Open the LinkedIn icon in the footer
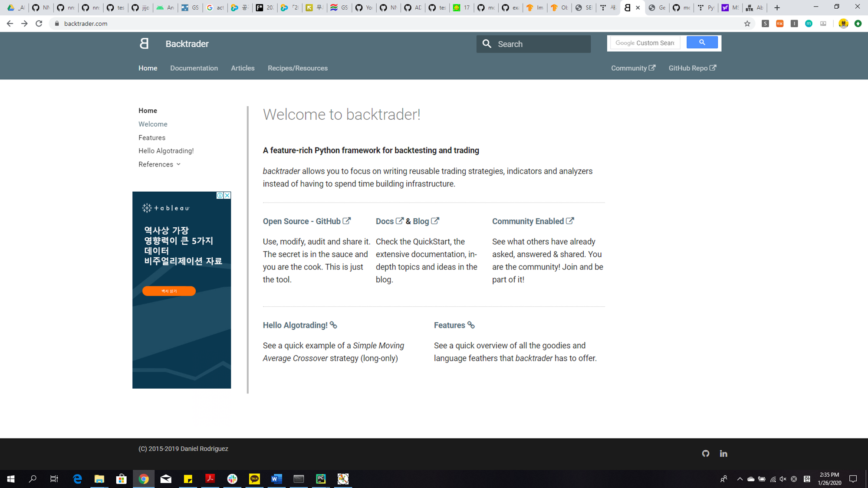The height and width of the screenshot is (488, 868). click(723, 453)
